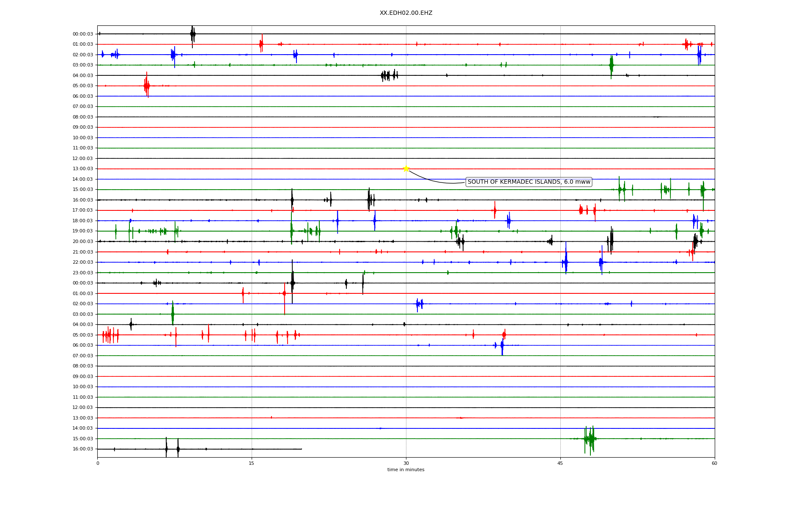Click the 'time in minutes' axis label

tap(406, 470)
